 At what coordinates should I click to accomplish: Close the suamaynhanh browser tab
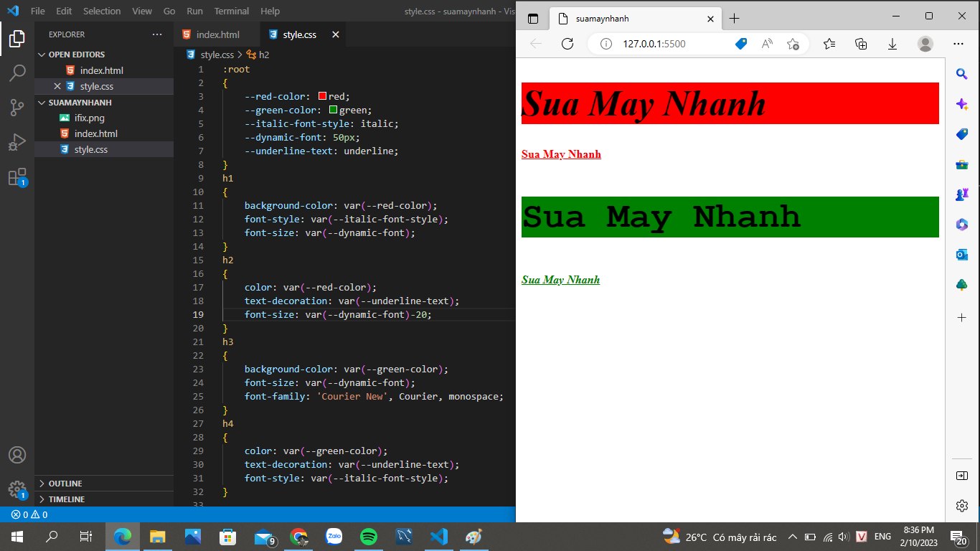click(711, 19)
